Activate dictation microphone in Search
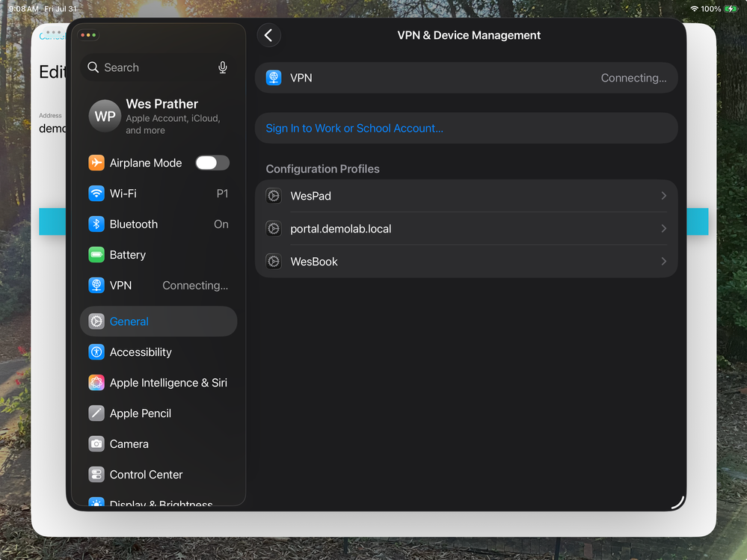Screen dimensions: 747x560 [x=223, y=67]
